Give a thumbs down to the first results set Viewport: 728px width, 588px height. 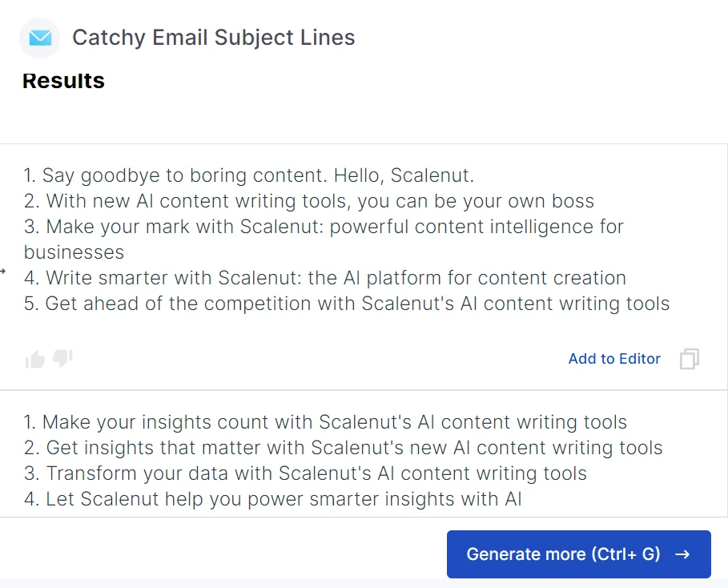click(62, 359)
